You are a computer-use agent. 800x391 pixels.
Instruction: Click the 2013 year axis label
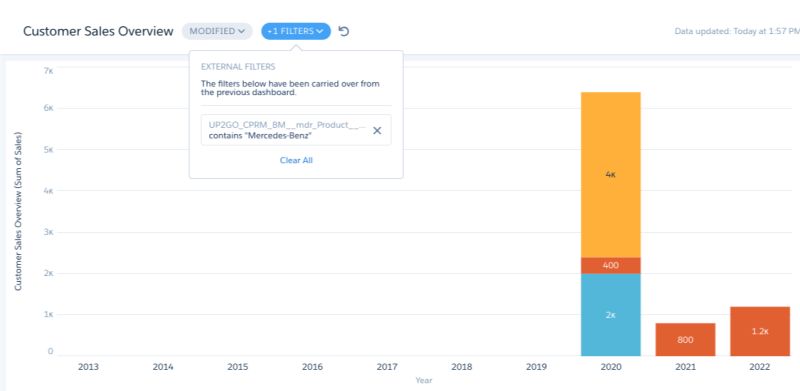(89, 366)
